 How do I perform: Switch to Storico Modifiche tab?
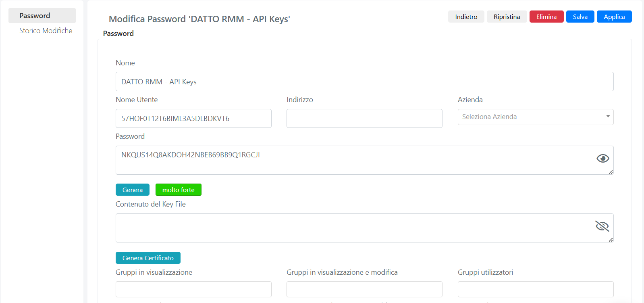pyautogui.click(x=46, y=31)
